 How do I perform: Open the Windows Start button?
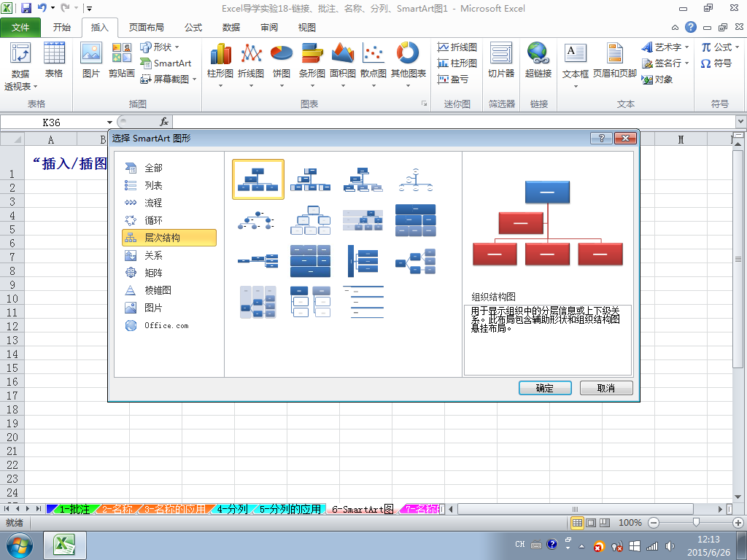click(x=19, y=545)
